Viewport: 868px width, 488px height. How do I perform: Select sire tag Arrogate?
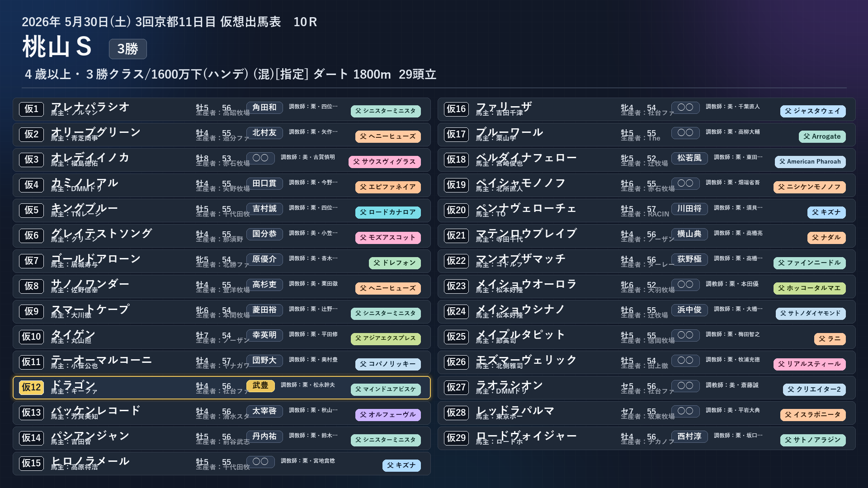point(822,136)
